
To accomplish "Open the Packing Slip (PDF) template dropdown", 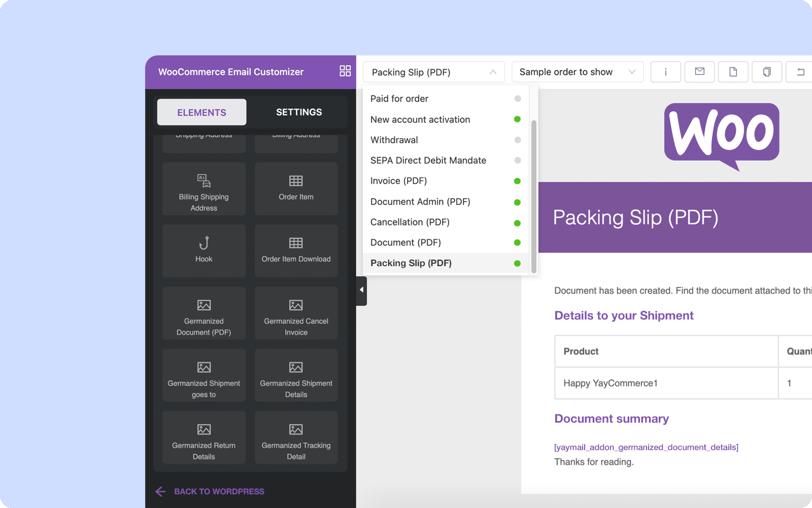I will pyautogui.click(x=434, y=72).
